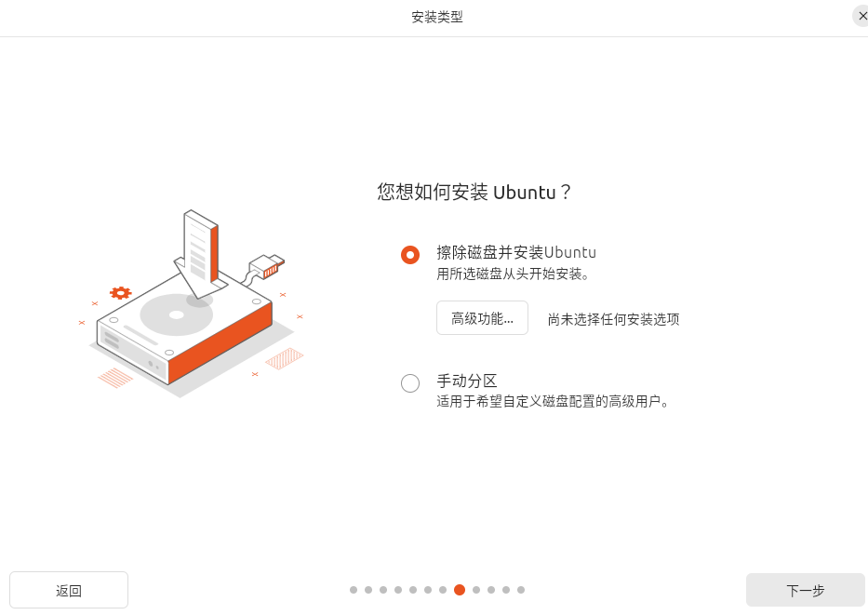Click the orange gear icon in illustration
The width and height of the screenshot is (868, 615).
120,293
